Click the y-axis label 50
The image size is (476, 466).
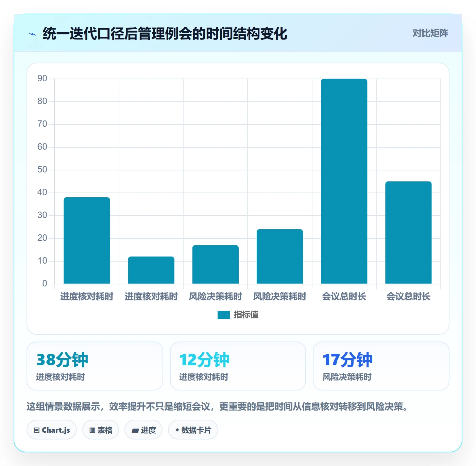pos(42,170)
